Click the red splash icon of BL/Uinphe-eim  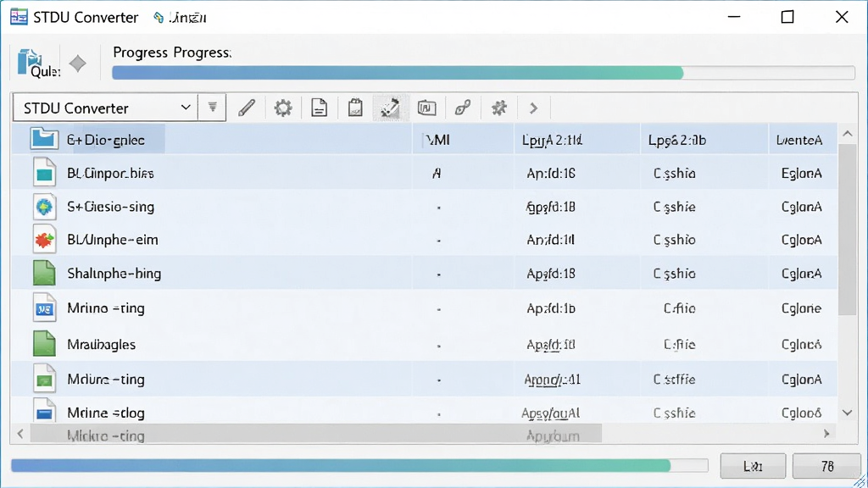click(44, 240)
